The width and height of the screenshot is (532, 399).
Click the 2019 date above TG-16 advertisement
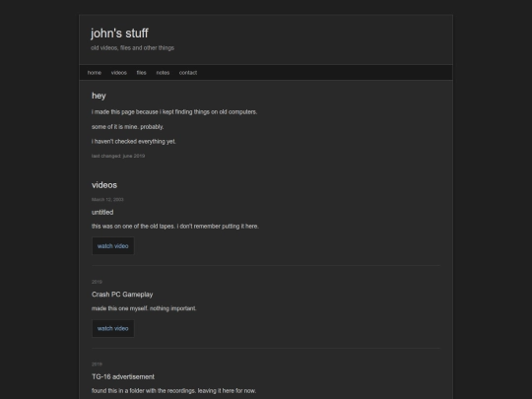click(97, 365)
